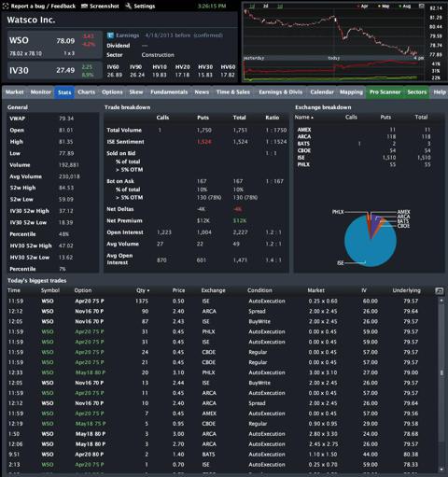448x477 pixels.
Task: Click the lower IV percentage chart
Action: tap(333, 71)
